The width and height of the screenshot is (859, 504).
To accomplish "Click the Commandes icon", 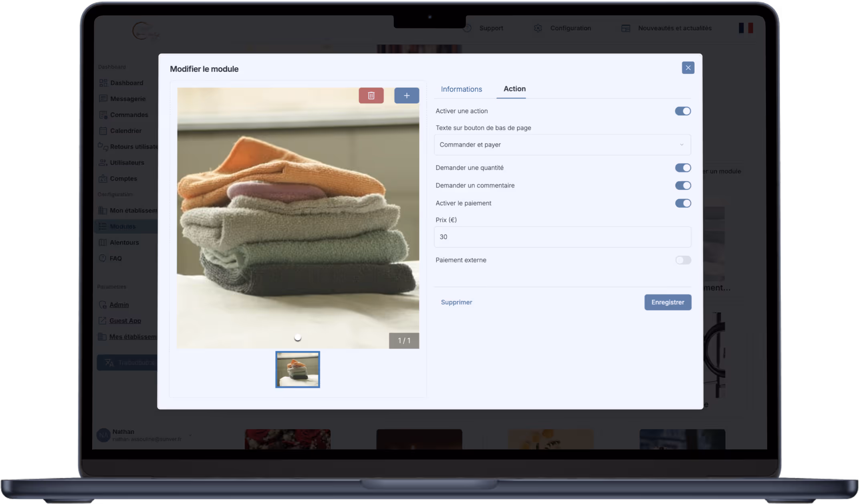I will [103, 115].
